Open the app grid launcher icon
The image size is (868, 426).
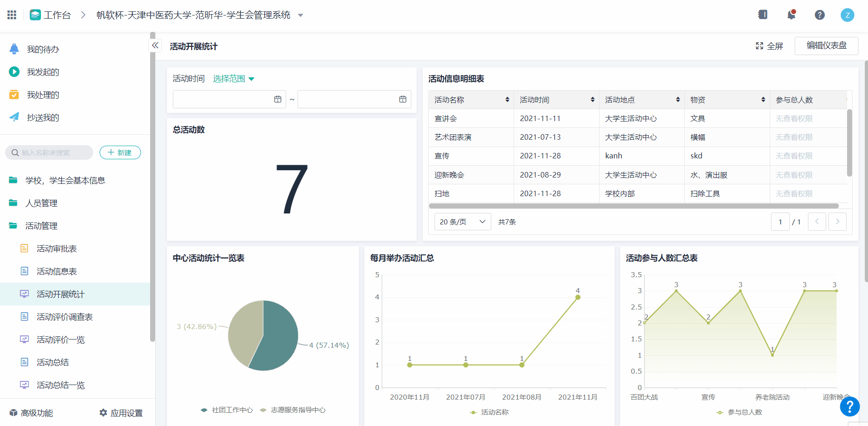coord(12,15)
